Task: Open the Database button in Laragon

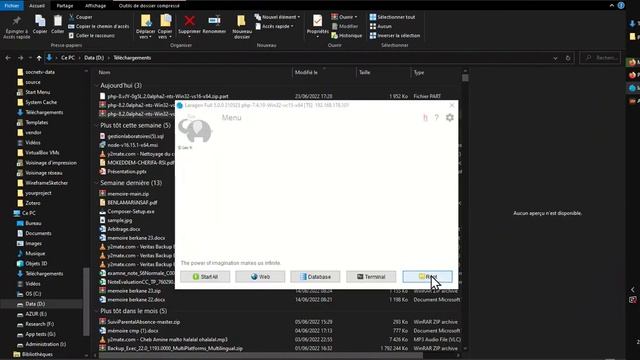Action: pos(315,277)
